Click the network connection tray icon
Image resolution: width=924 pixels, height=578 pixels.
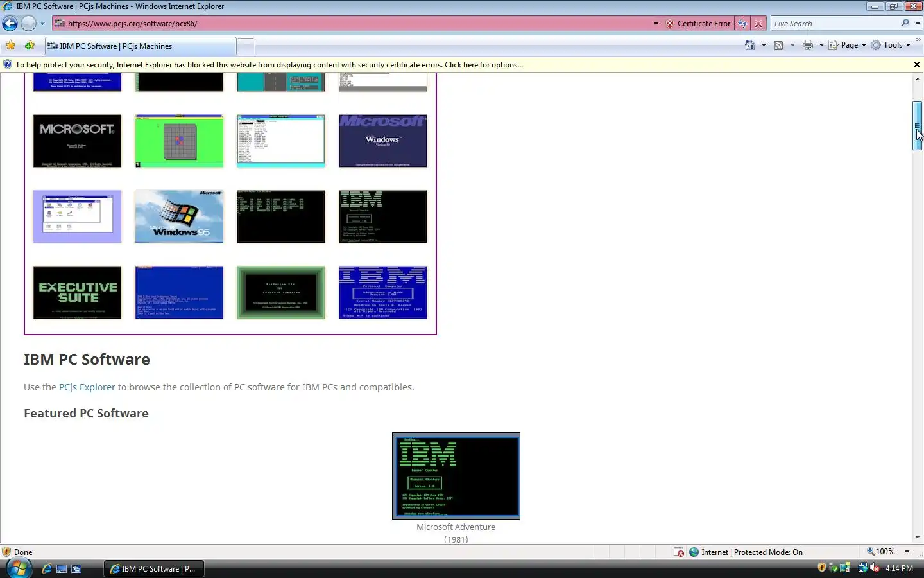click(x=863, y=568)
